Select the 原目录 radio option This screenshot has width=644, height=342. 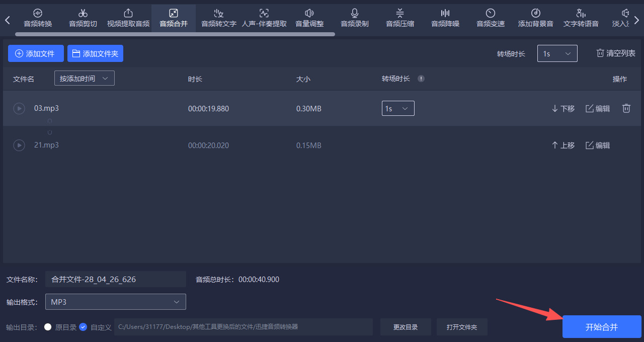point(48,327)
